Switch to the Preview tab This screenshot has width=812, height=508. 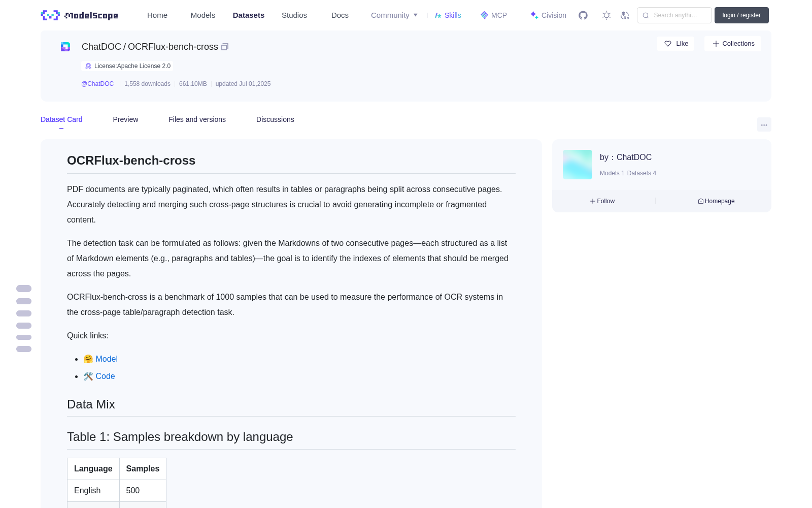pos(125,119)
